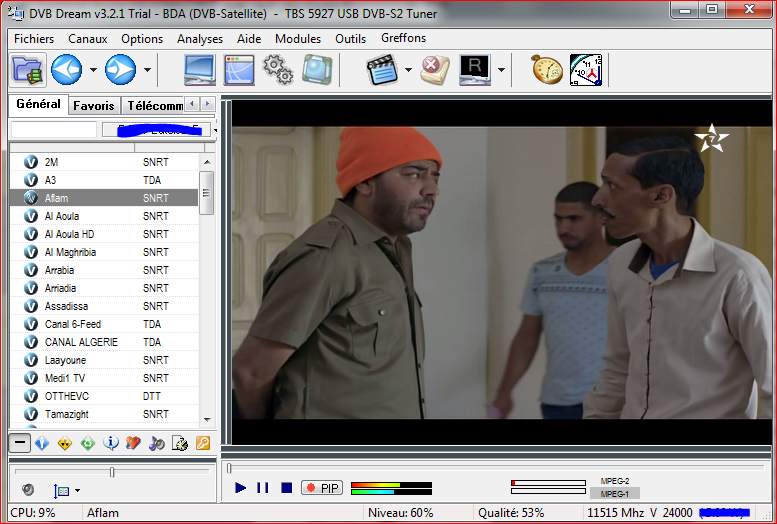Expand dropdown arrow beside next channel button

pos(147,70)
